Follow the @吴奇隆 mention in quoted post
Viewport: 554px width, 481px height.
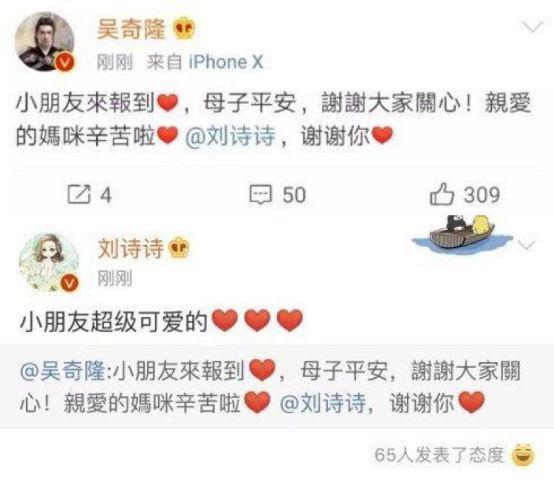click(62, 371)
